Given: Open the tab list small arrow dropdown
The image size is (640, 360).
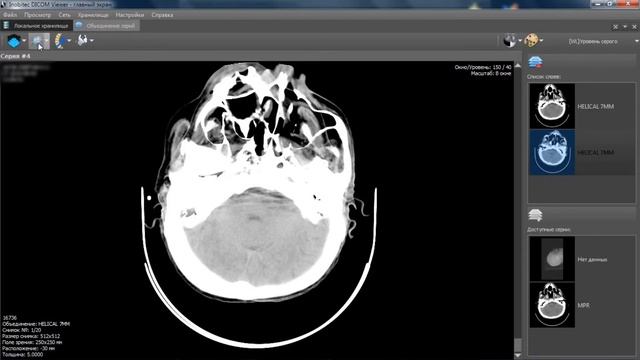Looking at the screenshot, I should (x=625, y=27).
